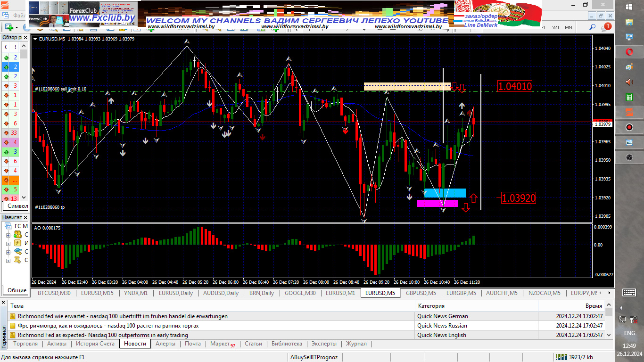Switch to the История Счета tab
Screen dimensions: 644x362
[96, 344]
